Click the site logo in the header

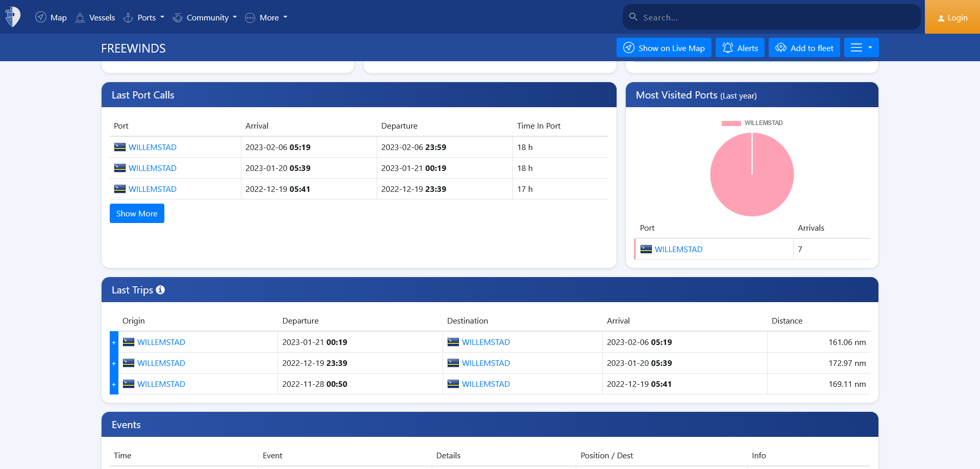[x=13, y=17]
